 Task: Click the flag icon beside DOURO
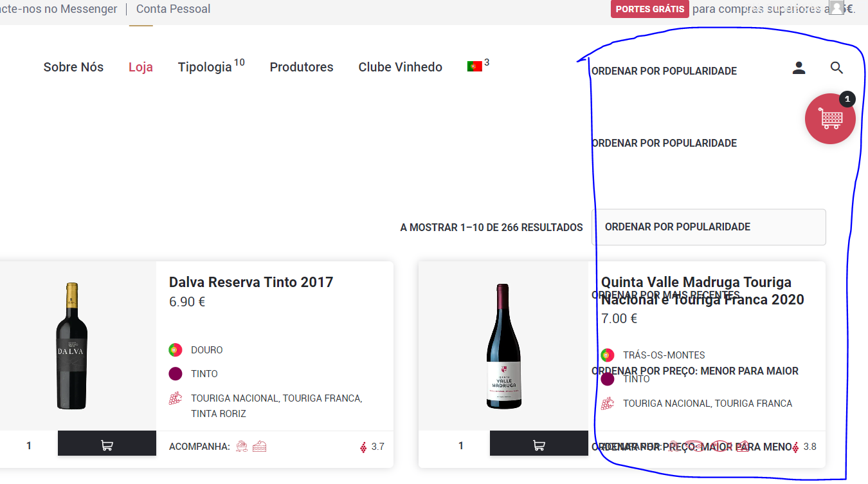coord(176,350)
